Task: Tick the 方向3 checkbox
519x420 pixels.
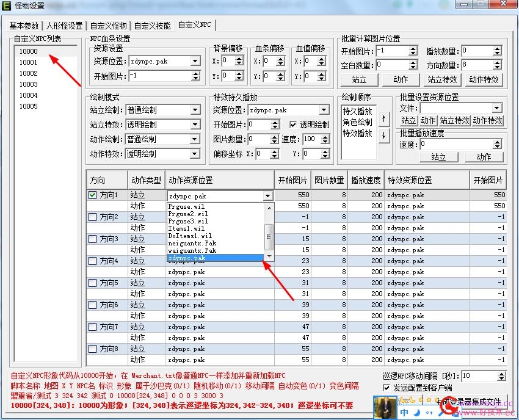Action: coord(93,239)
